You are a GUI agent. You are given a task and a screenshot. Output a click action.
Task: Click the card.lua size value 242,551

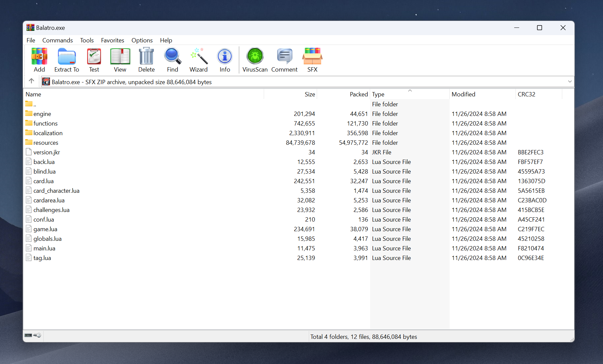pyautogui.click(x=304, y=181)
